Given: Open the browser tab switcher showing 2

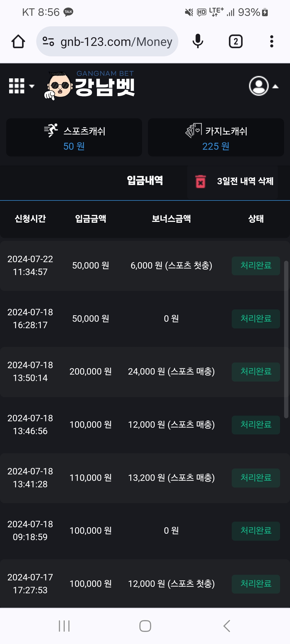Looking at the screenshot, I should point(235,42).
